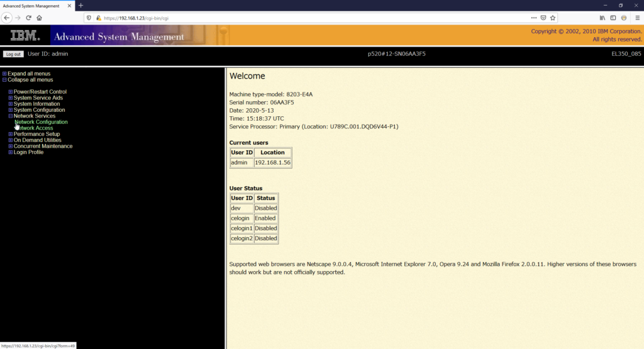Expand Power/Restart Control node

[11, 92]
